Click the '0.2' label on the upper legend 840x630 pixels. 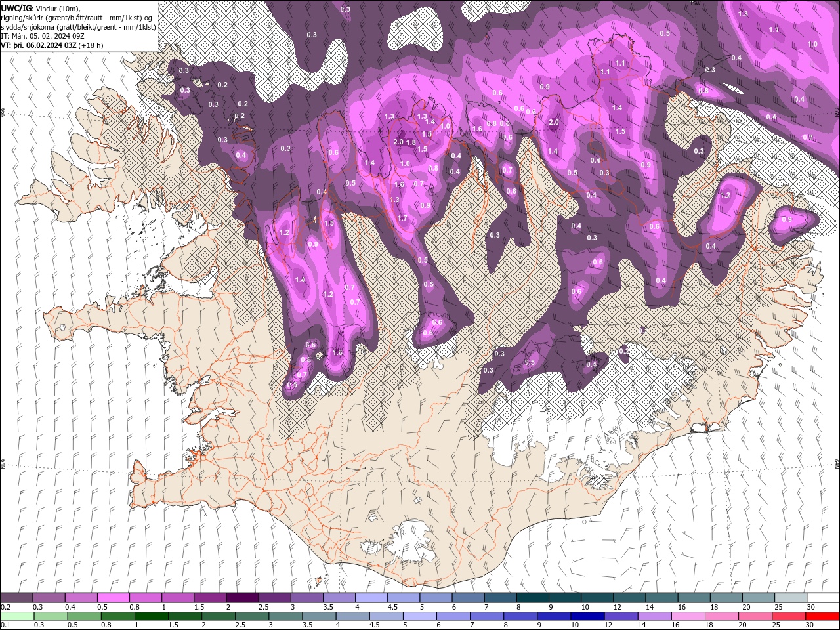[5, 607]
